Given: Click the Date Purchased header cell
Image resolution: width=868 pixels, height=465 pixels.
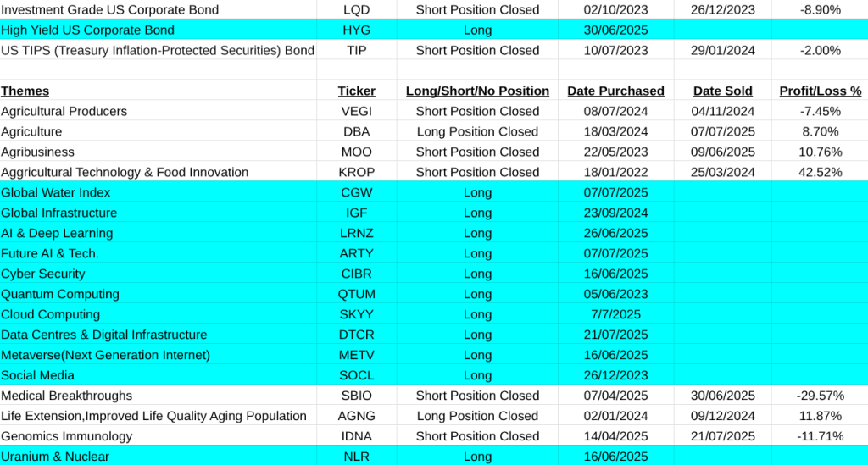Looking at the screenshot, I should (615, 91).
